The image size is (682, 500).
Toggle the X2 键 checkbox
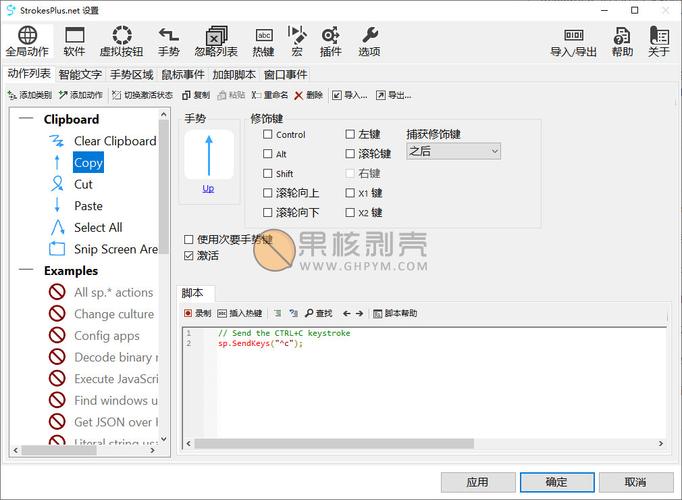click(350, 212)
